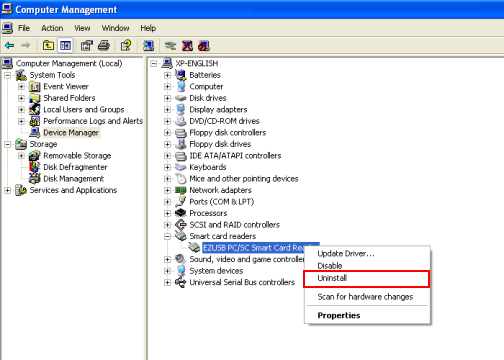Click the Update driver toolbar icon
The image size is (504, 360).
click(170, 45)
